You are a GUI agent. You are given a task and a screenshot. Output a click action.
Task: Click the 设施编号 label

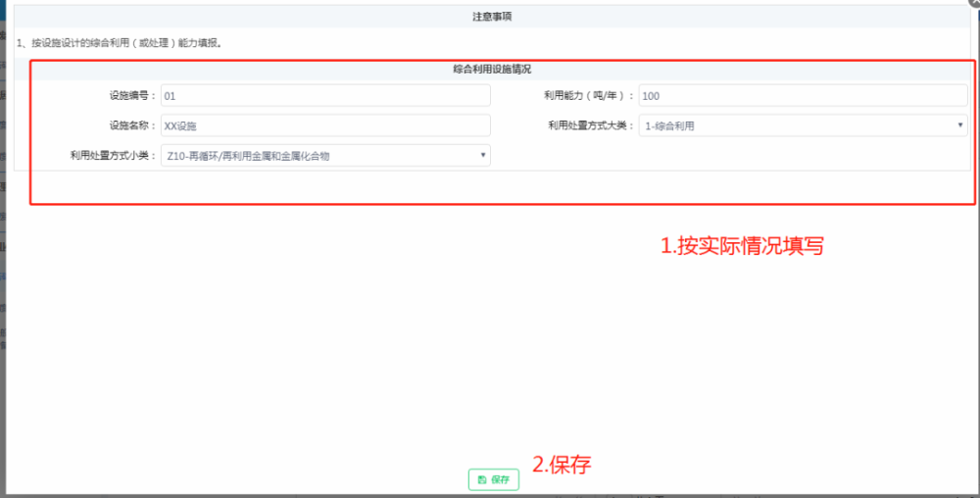pos(133,96)
